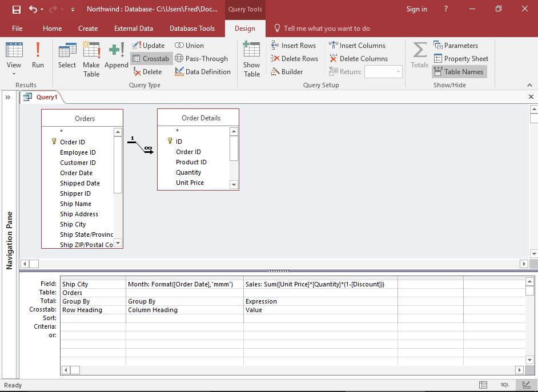Close the Query1 tab with the X
Image resolution: width=538 pixels, height=392 pixels.
[531, 97]
